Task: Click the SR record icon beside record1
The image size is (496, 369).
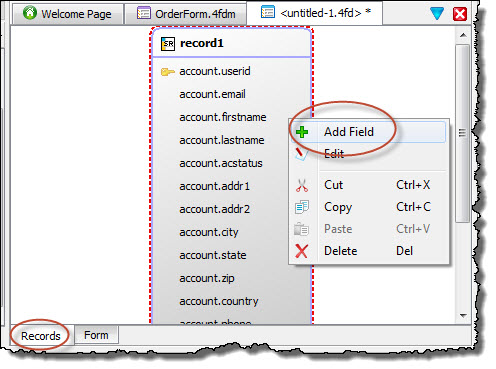Action: 168,44
